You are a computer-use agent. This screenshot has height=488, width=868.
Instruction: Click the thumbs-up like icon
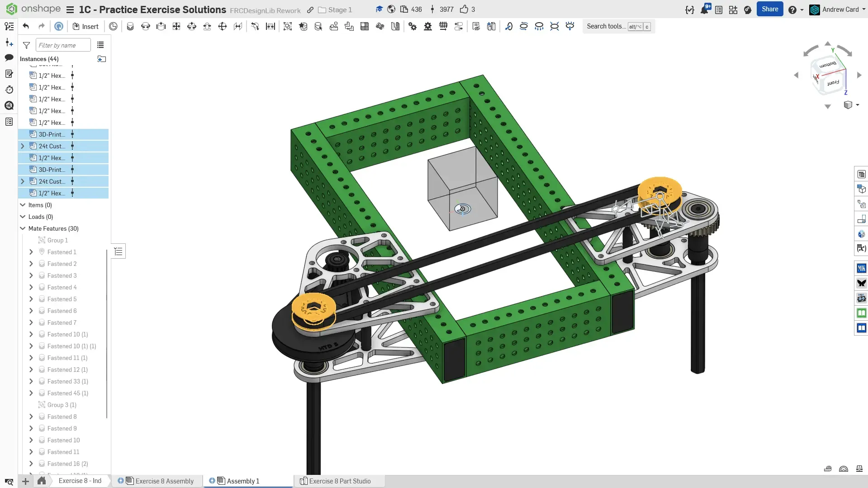pos(464,9)
